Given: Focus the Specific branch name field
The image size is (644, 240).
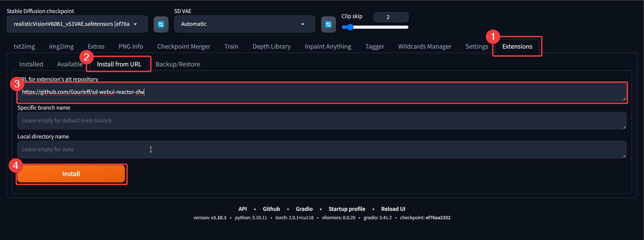Looking at the screenshot, I should pyautogui.click(x=321, y=121).
